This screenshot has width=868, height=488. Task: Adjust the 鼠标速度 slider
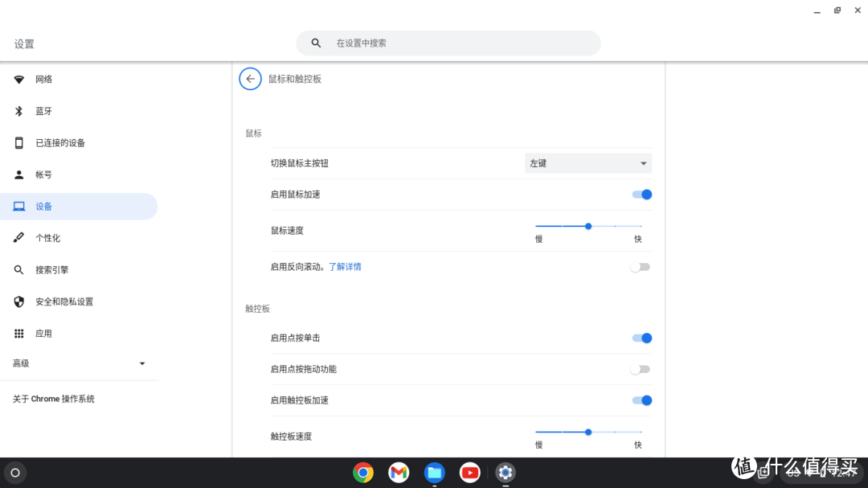click(x=588, y=226)
